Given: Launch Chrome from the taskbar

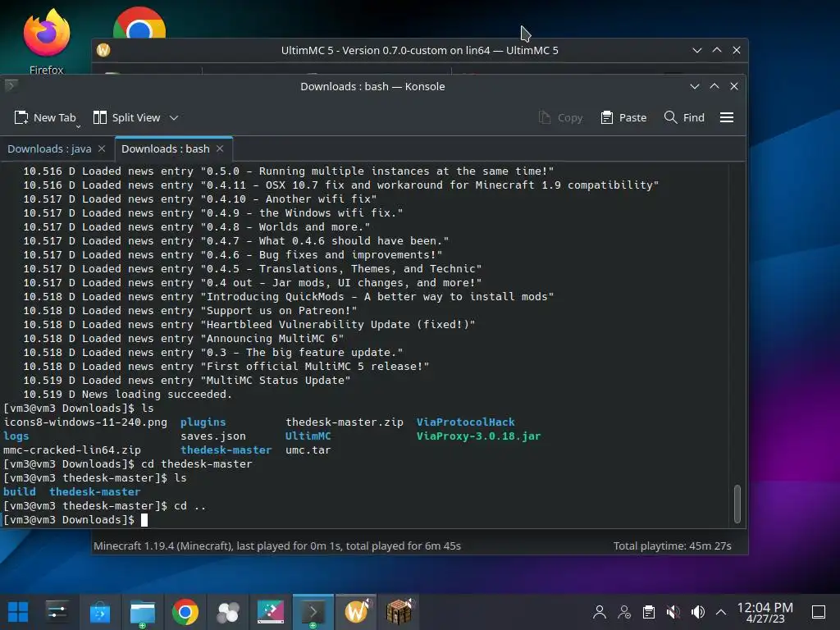Looking at the screenshot, I should coord(185,612).
